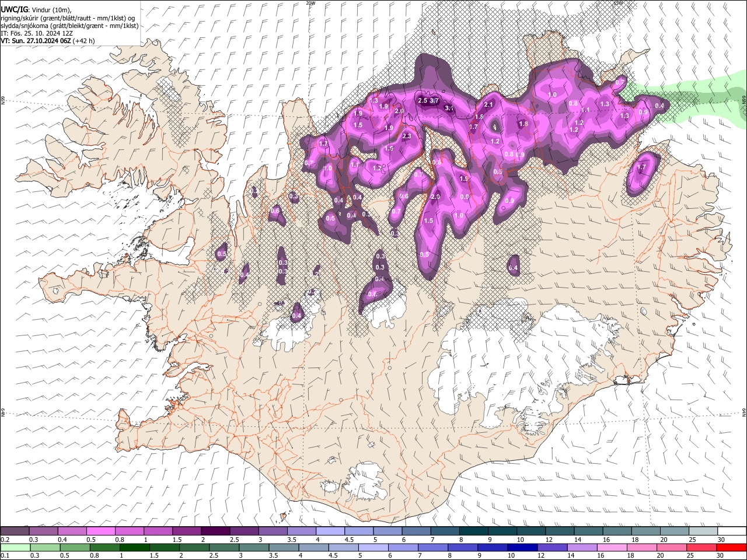Image resolution: width=747 pixels, height=560 pixels.
Task: Select the light gray 25 swatch in top legend row
Action: point(703,531)
